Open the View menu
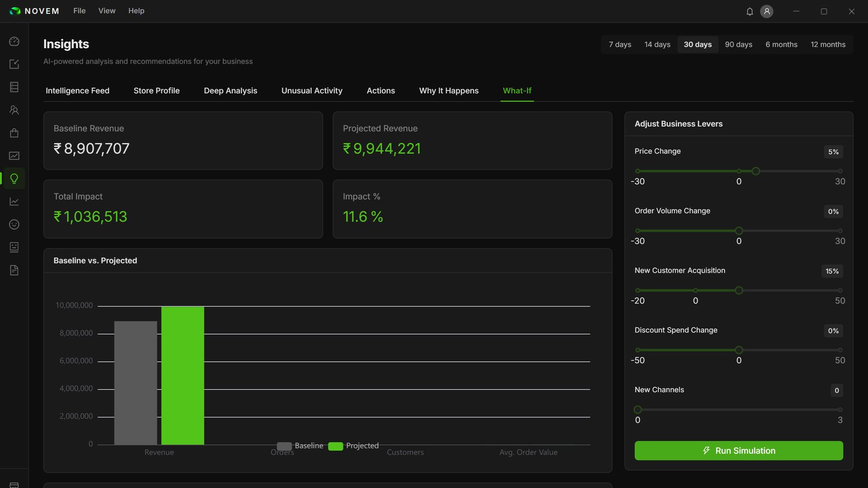This screenshot has width=868, height=488. [x=107, y=11]
